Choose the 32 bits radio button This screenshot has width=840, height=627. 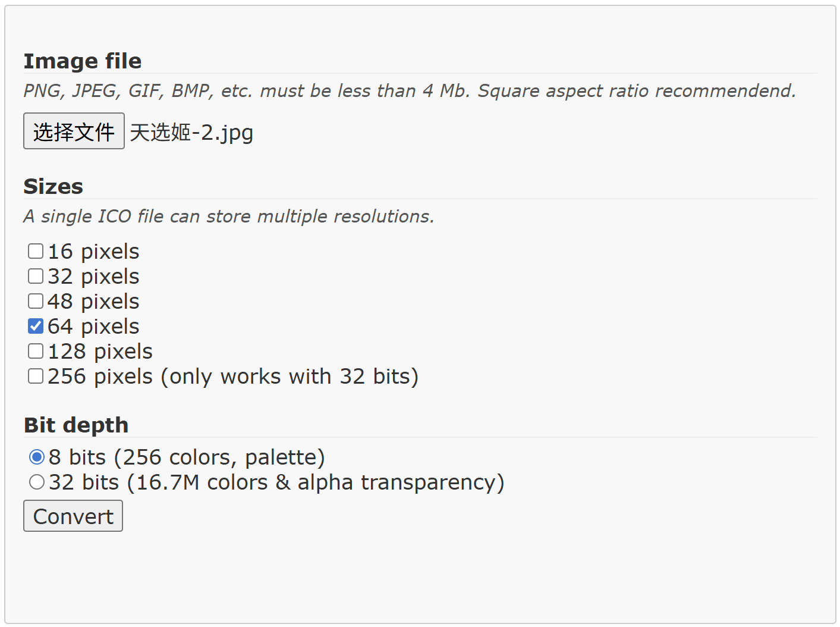click(37, 482)
